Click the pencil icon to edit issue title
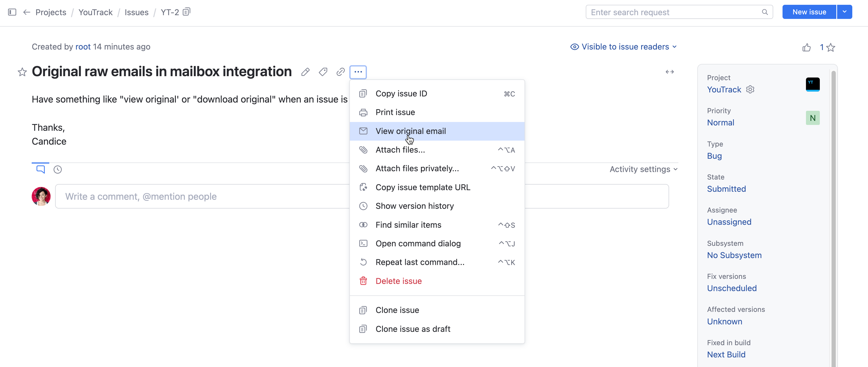The width and height of the screenshot is (868, 367). (x=305, y=72)
